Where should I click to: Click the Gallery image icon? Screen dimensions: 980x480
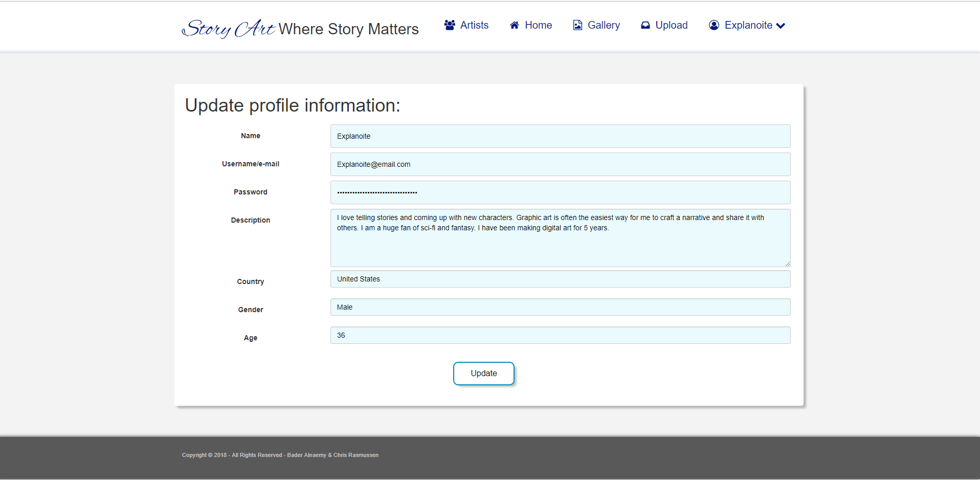tap(577, 25)
